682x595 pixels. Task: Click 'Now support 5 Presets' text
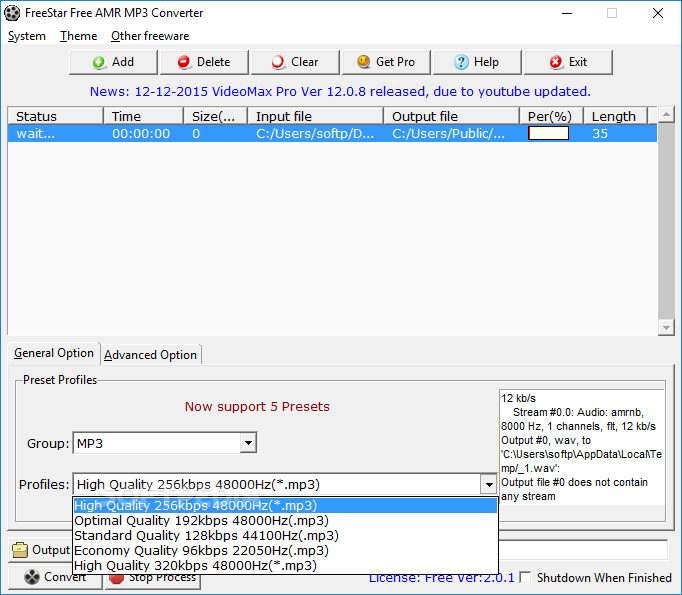257,406
